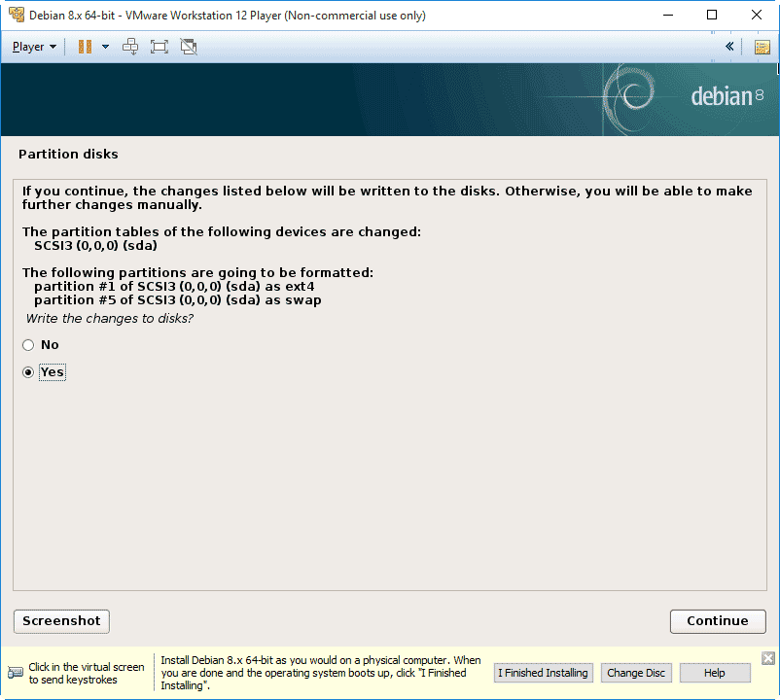The width and height of the screenshot is (780, 700).
Task: Click the Send Ctrl+Alt+Del icon
Action: click(x=130, y=47)
